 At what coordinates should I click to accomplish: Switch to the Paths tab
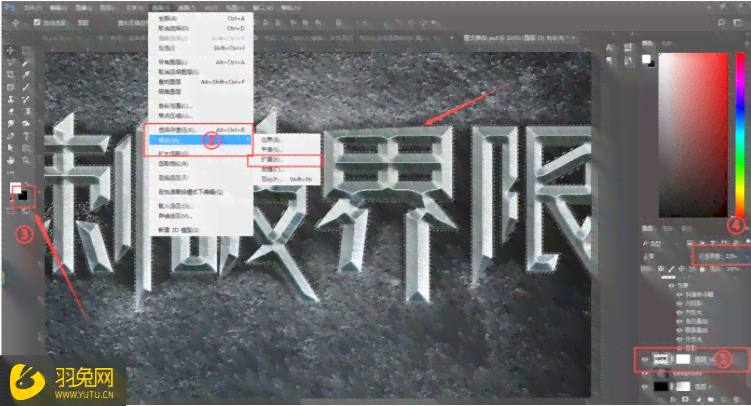(x=685, y=229)
